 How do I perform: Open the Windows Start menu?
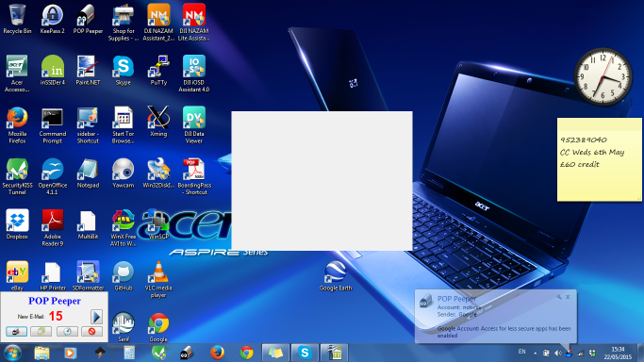pyautogui.click(x=12, y=353)
